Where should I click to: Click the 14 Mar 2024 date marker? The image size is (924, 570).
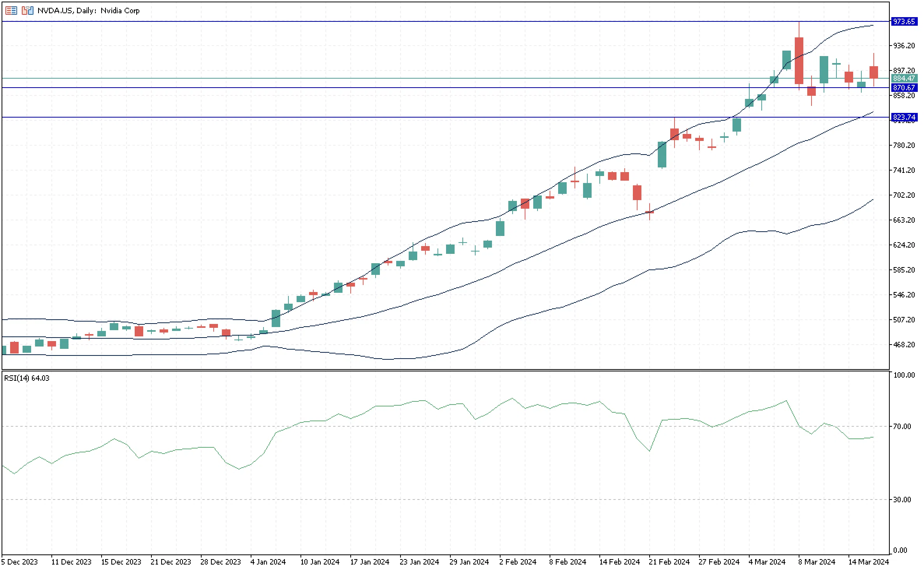[868, 562]
